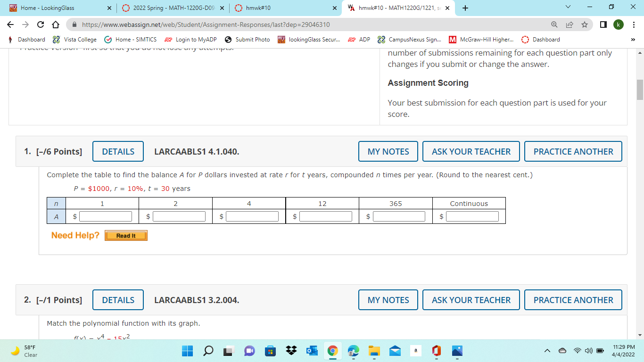Image resolution: width=644 pixels, height=362 pixels.
Task: Click the page vertical scrollbar thumb
Action: 640,90
